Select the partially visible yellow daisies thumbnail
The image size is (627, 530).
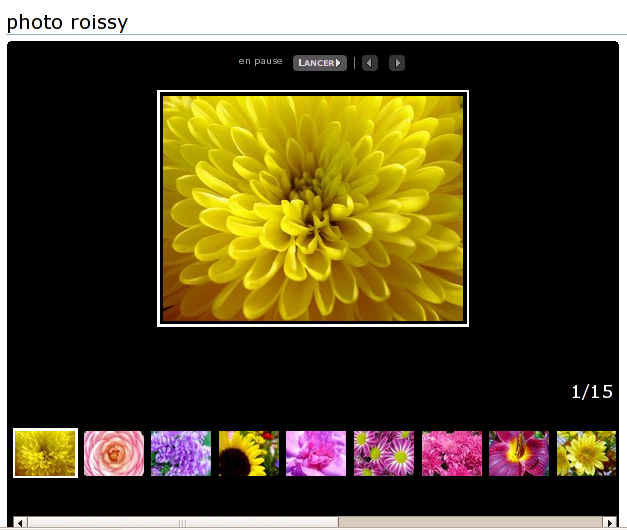586,453
